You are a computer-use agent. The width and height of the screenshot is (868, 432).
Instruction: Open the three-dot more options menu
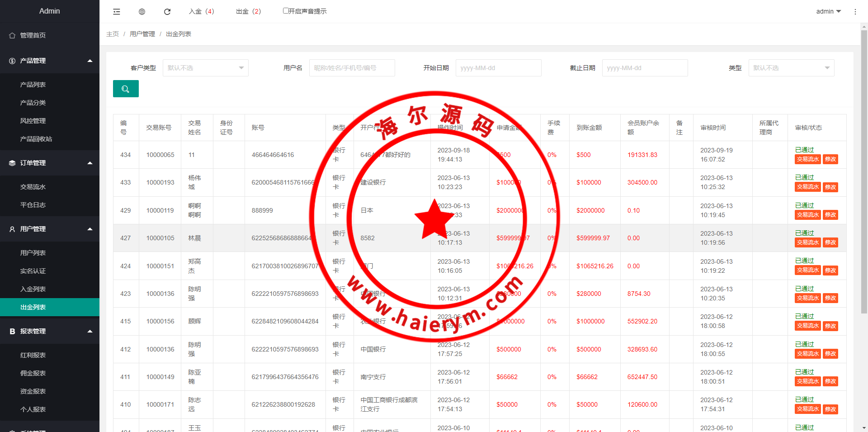pos(855,12)
